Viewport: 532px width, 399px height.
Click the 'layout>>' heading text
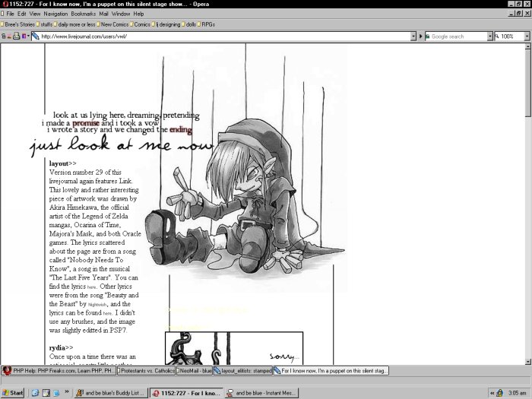point(63,163)
